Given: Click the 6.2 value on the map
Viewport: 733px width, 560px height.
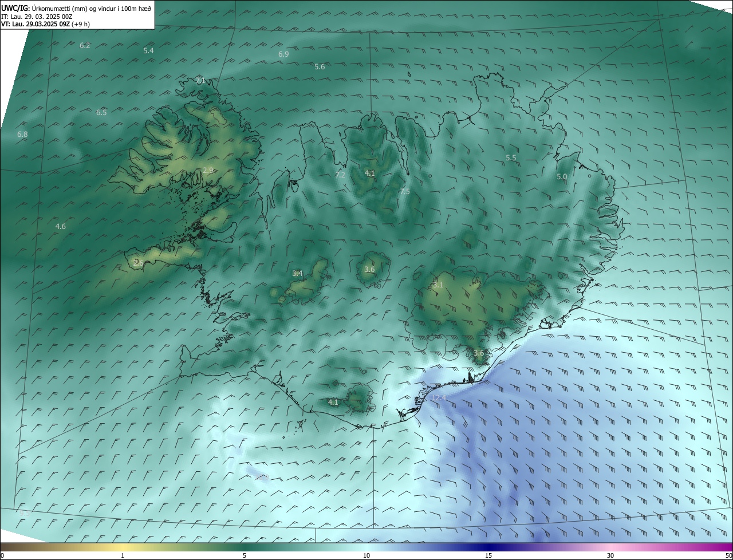Looking at the screenshot, I should click(85, 45).
